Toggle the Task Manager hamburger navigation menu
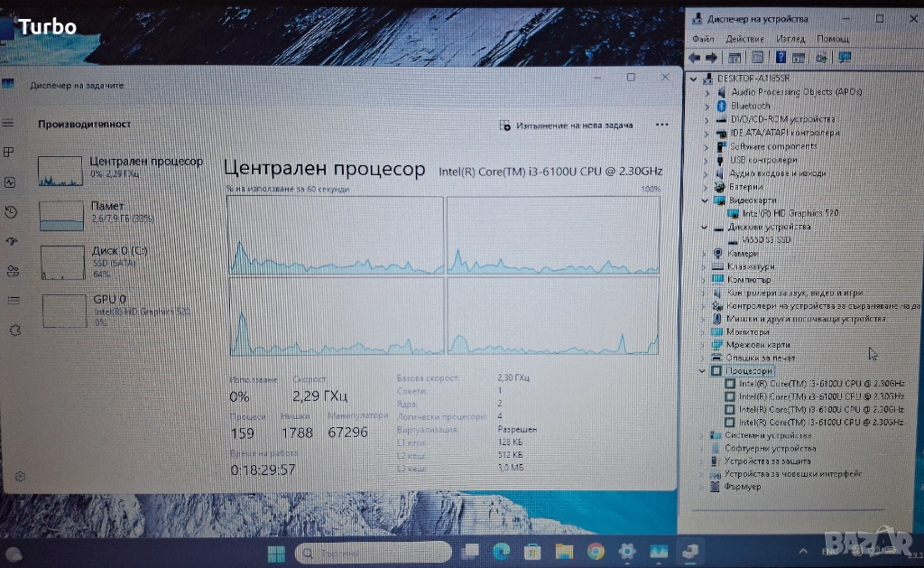 8,123
